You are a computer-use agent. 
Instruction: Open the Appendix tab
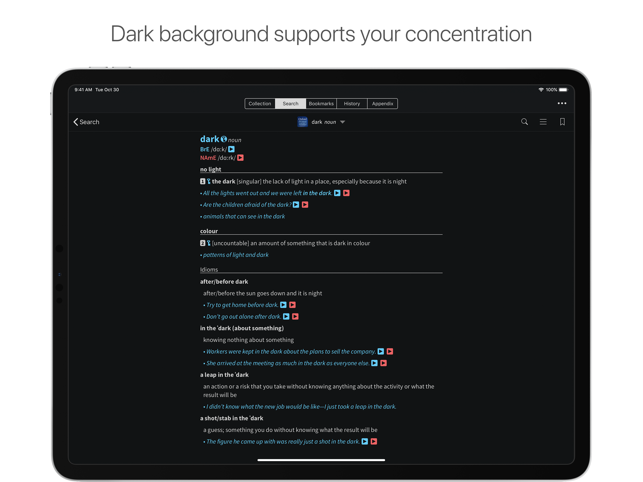[x=382, y=104]
